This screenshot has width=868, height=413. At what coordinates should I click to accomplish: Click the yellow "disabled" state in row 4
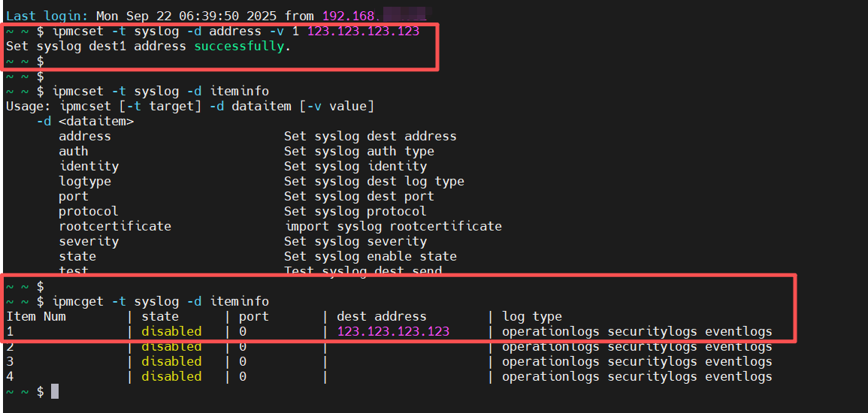[171, 376]
